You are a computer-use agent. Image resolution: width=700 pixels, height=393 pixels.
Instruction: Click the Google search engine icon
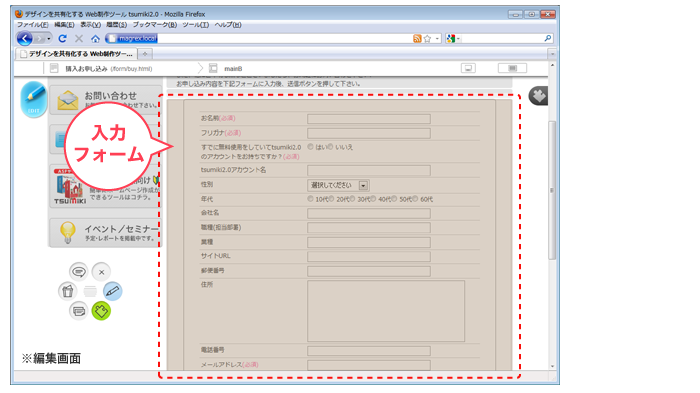coord(450,38)
